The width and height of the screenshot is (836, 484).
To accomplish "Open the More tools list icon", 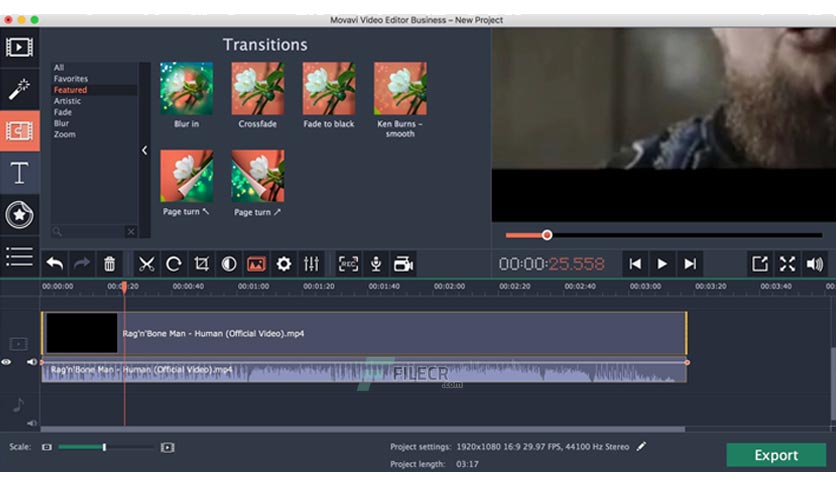I will click(x=19, y=256).
